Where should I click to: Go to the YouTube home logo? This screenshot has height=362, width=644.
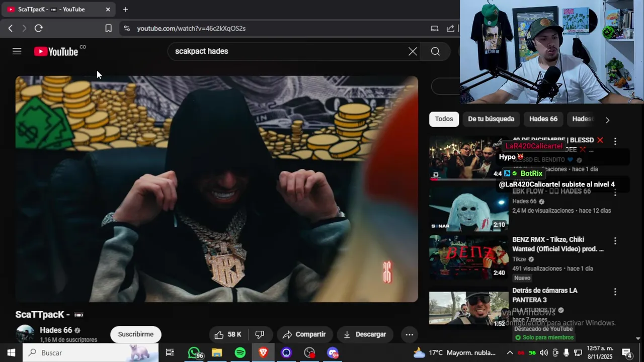56,51
